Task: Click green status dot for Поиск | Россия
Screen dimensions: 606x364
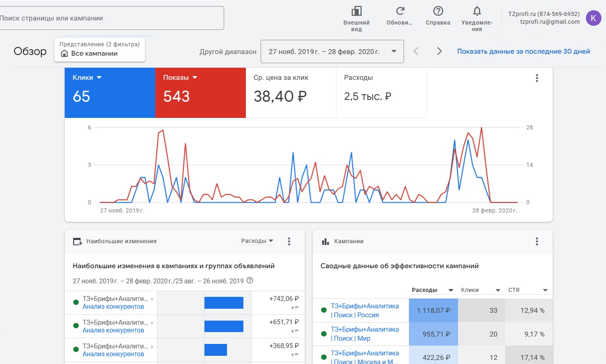Action: [324, 310]
